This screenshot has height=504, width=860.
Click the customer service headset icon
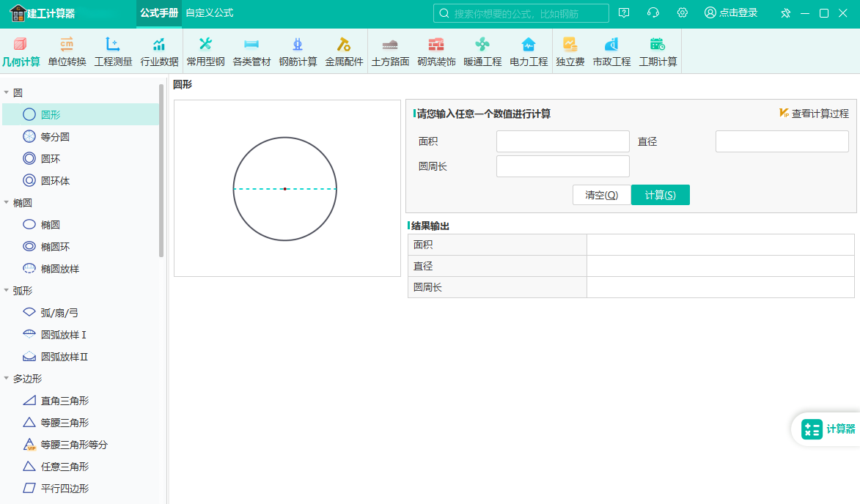tap(653, 13)
